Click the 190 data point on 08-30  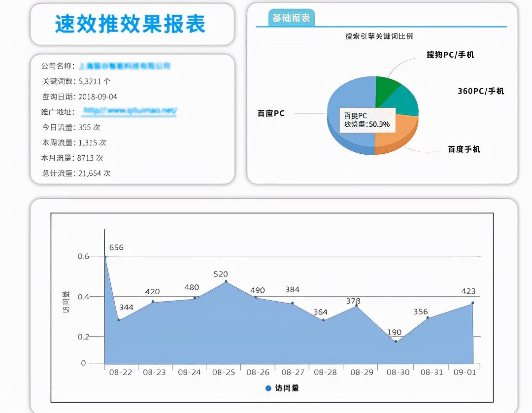coord(396,342)
